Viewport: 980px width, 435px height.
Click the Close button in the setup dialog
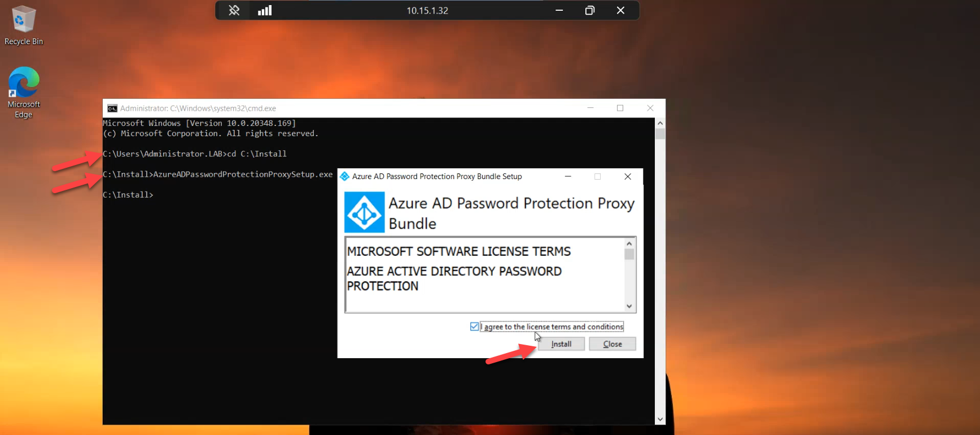click(613, 344)
